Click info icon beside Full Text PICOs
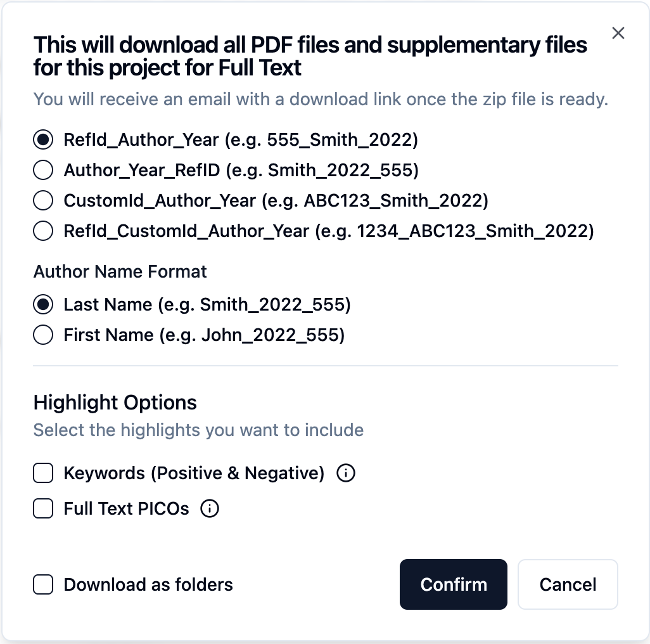This screenshot has height=644, width=650. (x=210, y=508)
